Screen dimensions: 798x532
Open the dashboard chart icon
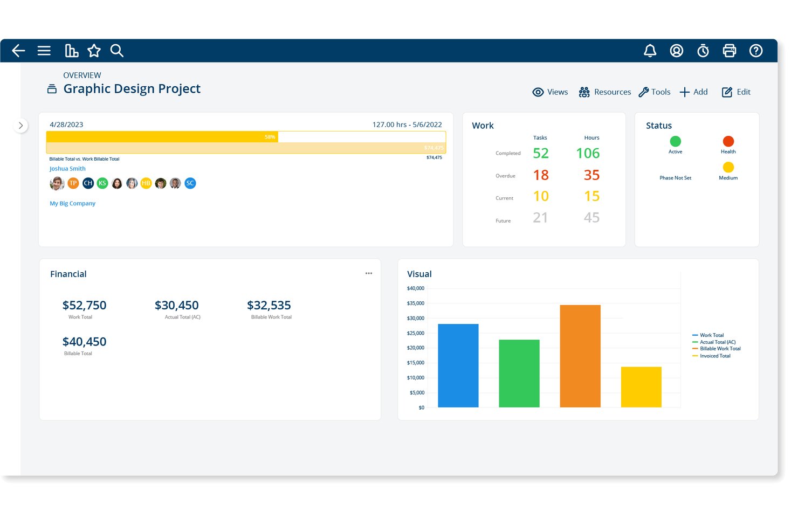71,51
